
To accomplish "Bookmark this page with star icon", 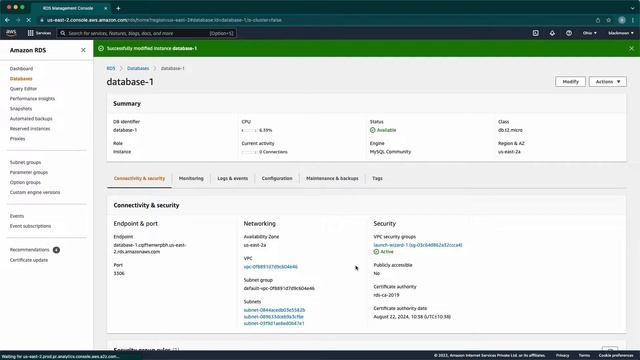I will coord(609,20).
